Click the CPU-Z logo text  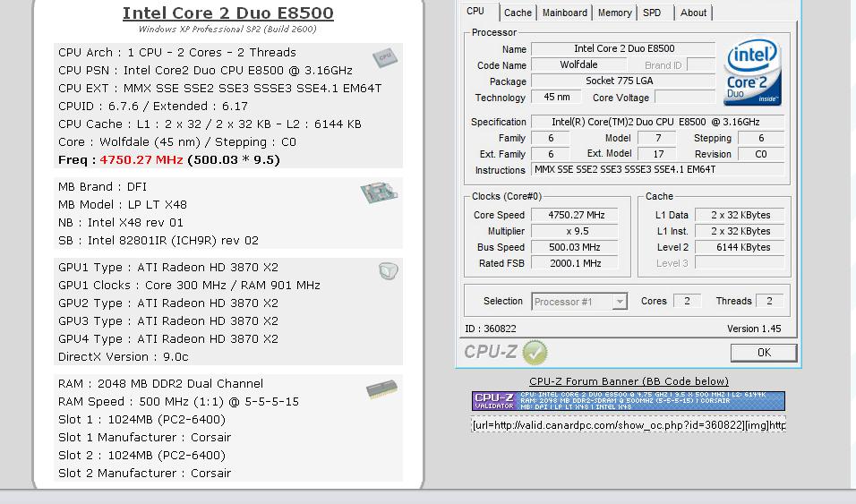point(491,352)
